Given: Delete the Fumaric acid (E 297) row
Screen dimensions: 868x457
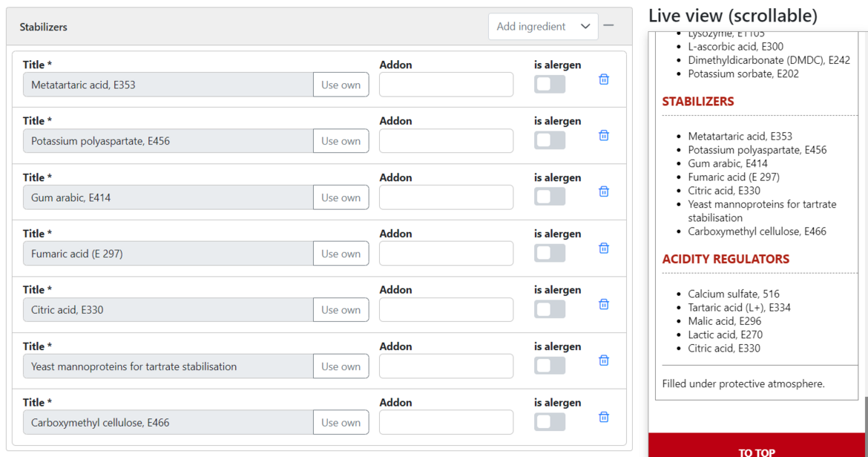Looking at the screenshot, I should [604, 248].
